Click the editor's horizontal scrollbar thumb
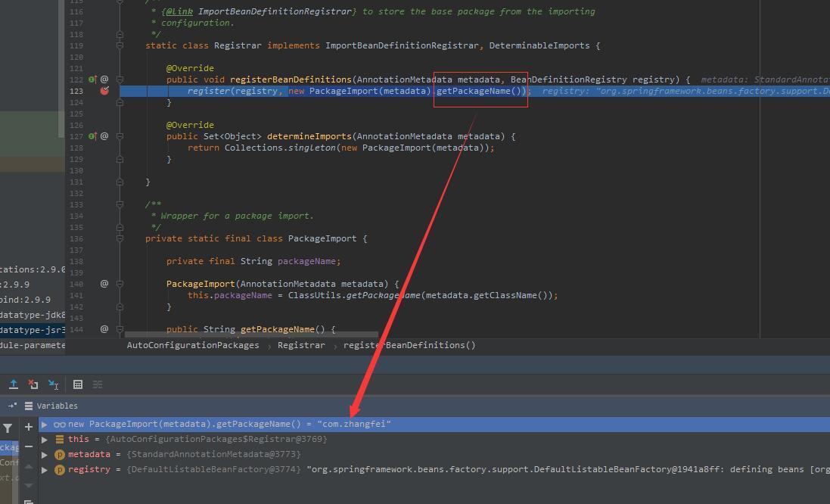830x504 pixels. pos(251,334)
